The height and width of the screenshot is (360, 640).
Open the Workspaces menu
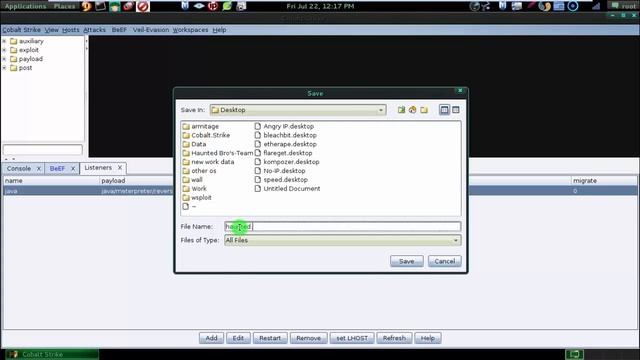coord(190,30)
